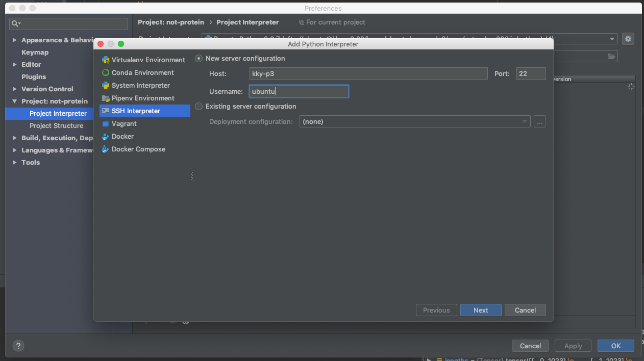The width and height of the screenshot is (644, 361).
Task: Choose Vagrant interpreter type
Action: (x=144, y=123)
